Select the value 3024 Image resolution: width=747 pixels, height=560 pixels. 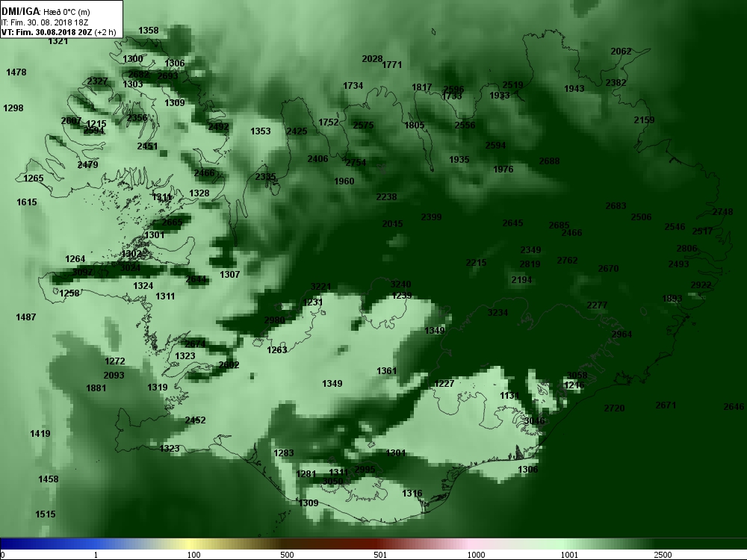click(x=130, y=268)
